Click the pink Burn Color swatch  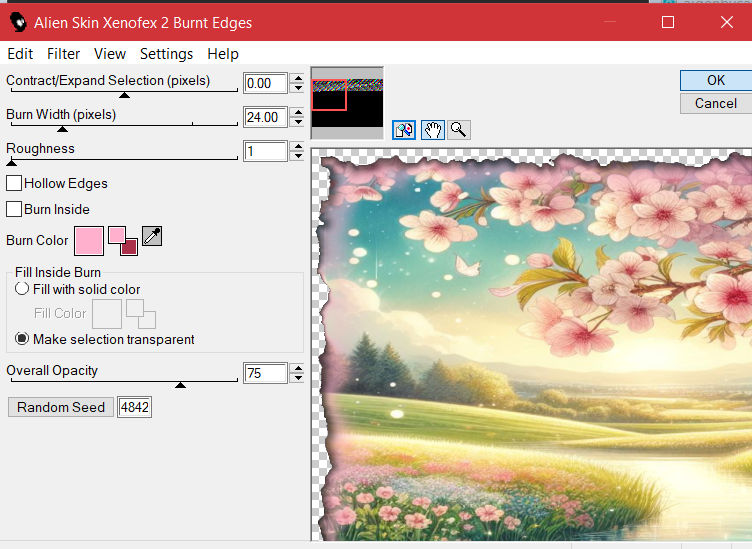click(x=89, y=241)
